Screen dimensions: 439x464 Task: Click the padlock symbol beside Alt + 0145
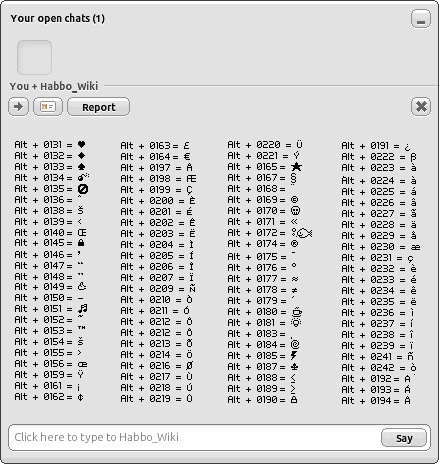pyautogui.click(x=81, y=243)
